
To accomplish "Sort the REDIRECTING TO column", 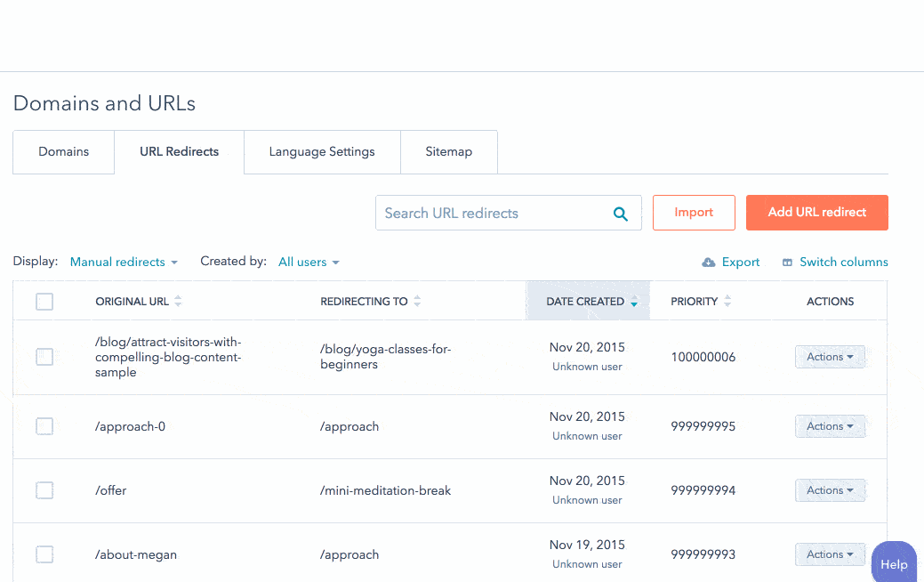I will [x=418, y=301].
